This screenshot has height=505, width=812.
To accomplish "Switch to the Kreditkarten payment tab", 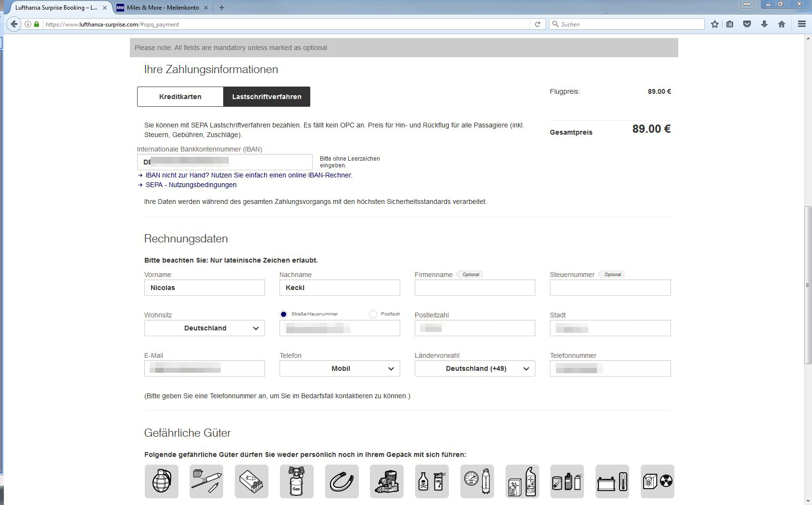I will (x=180, y=97).
